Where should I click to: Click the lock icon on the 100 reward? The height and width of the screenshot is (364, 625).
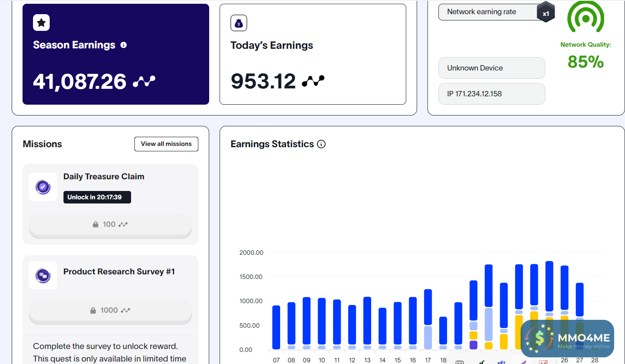(96, 224)
